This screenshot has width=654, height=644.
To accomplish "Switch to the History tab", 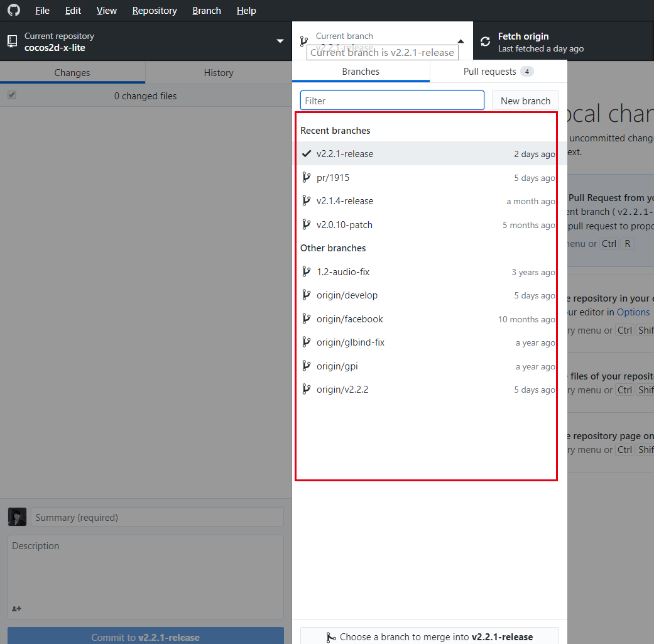I will click(219, 73).
